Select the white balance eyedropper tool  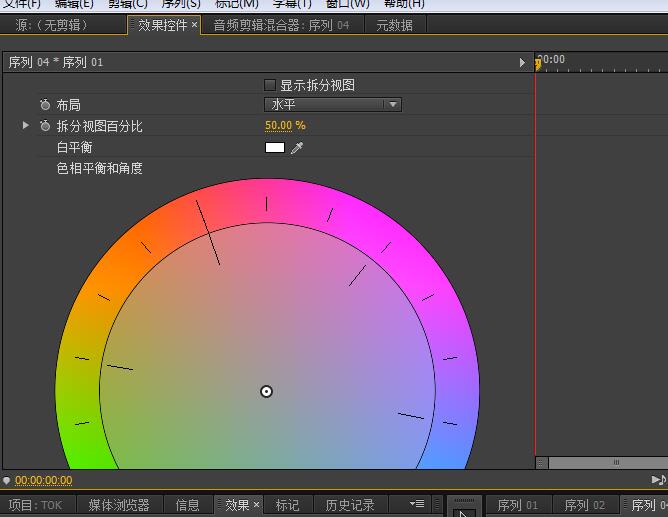(x=297, y=148)
